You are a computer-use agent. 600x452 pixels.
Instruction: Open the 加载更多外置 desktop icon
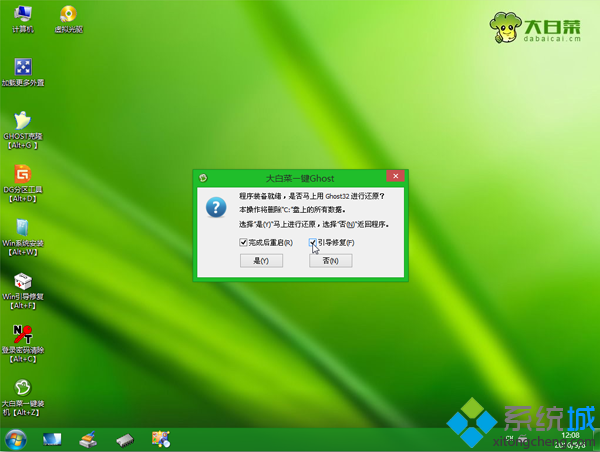[x=22, y=68]
